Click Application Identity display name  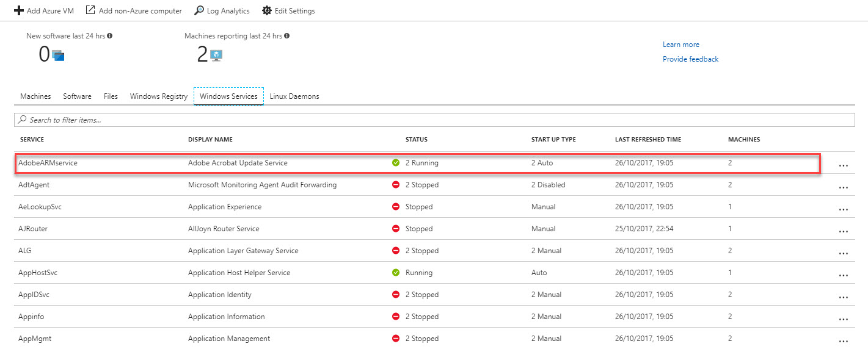click(220, 295)
